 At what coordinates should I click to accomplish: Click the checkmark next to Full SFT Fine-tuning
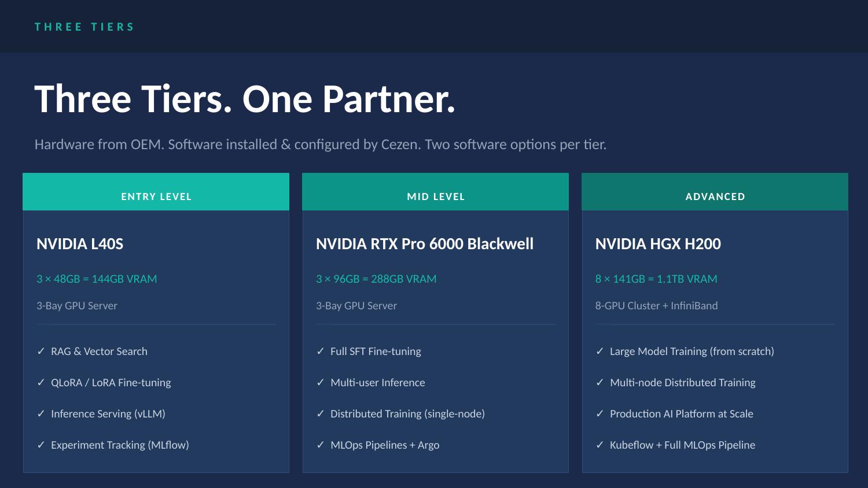320,351
